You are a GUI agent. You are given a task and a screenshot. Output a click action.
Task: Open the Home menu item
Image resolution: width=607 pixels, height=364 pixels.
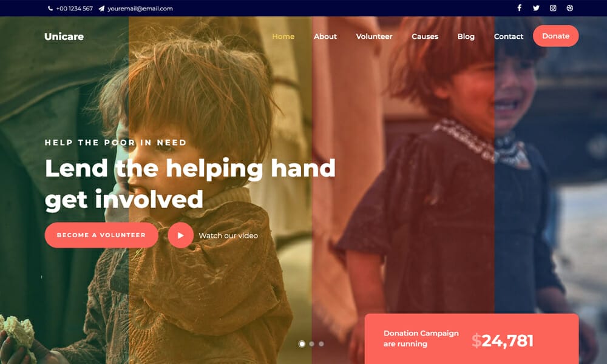283,36
